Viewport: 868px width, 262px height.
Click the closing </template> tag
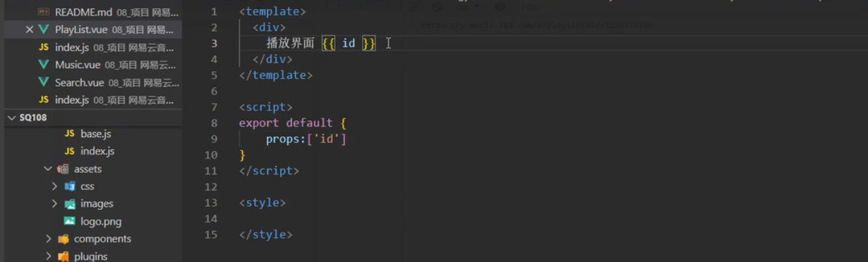(276, 75)
